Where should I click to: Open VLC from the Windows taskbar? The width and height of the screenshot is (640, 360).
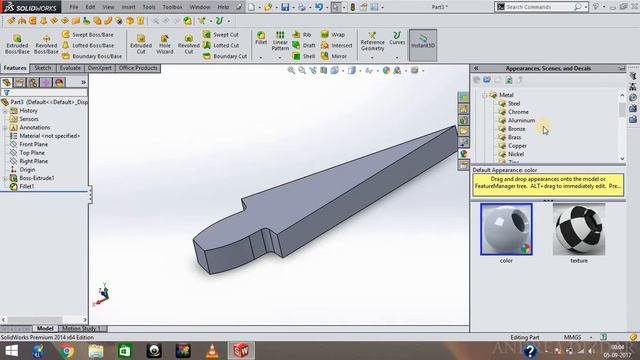[x=212, y=351]
